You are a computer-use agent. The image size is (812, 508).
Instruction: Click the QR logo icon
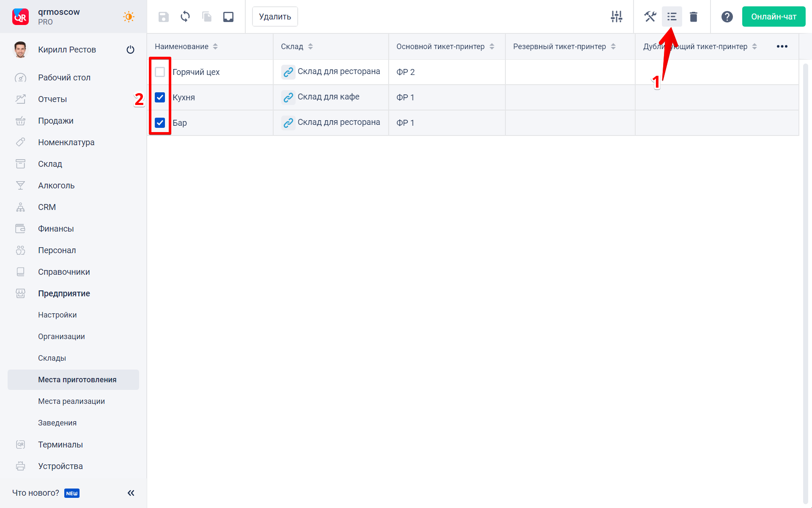coord(20,17)
